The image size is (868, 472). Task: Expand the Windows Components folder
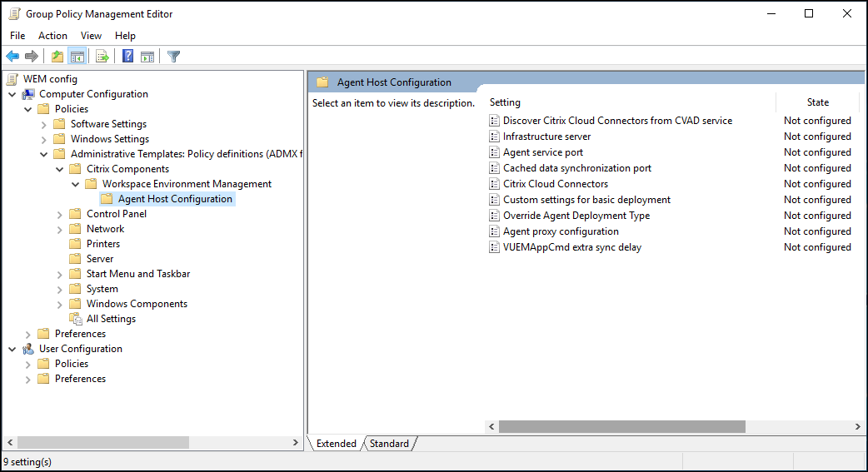point(60,304)
